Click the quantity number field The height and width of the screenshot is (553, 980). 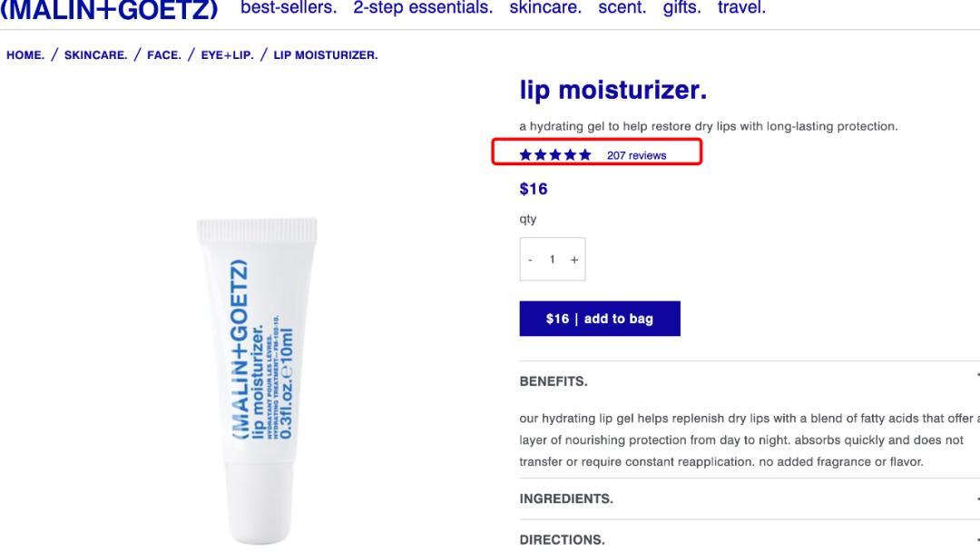point(552,259)
